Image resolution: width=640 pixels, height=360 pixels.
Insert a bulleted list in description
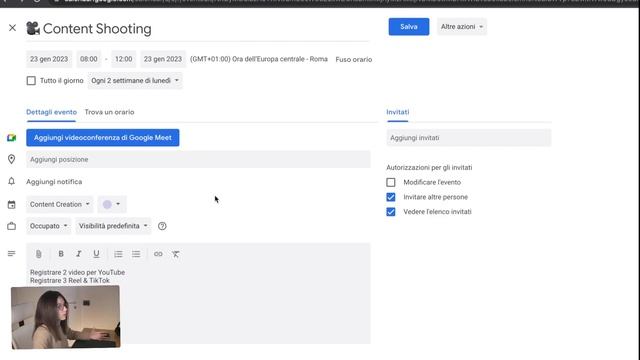pos(136,254)
